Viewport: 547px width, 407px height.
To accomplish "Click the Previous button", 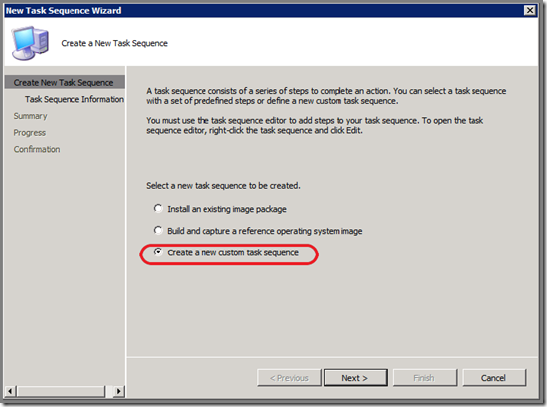I will click(x=289, y=378).
